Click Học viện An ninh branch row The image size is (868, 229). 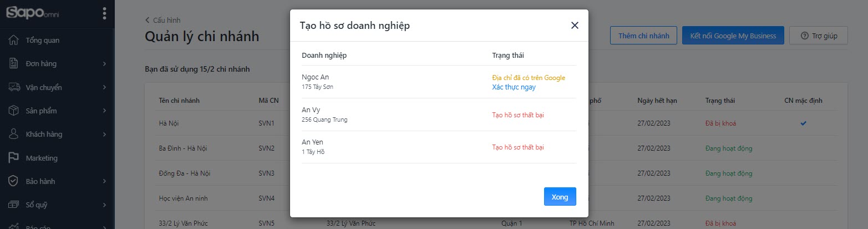184,198
